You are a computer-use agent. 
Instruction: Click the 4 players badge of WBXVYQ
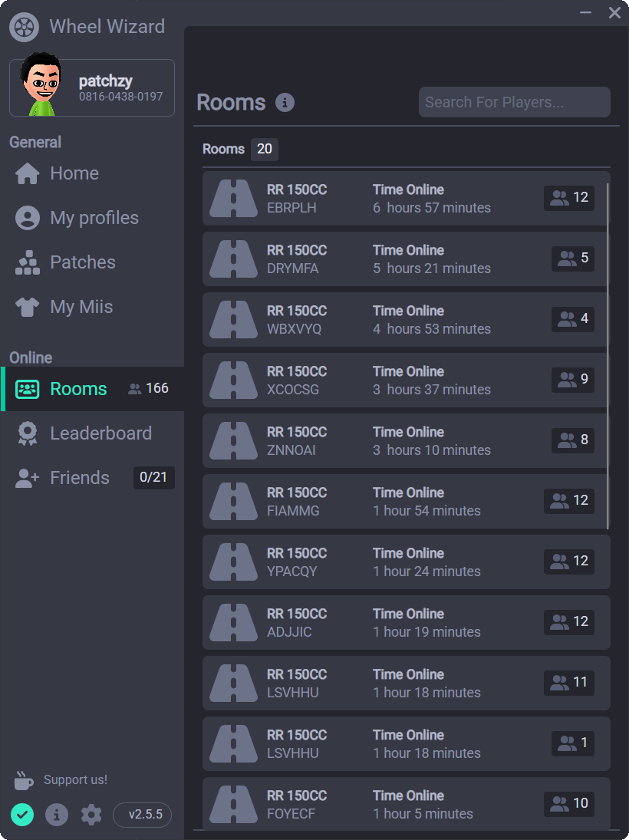pos(573,319)
